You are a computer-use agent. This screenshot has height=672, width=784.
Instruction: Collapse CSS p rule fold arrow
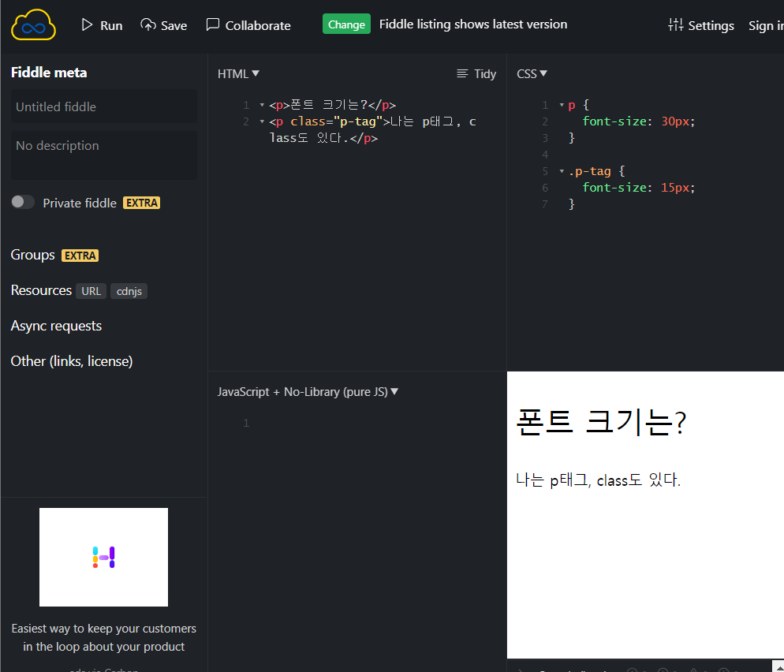[x=562, y=105]
